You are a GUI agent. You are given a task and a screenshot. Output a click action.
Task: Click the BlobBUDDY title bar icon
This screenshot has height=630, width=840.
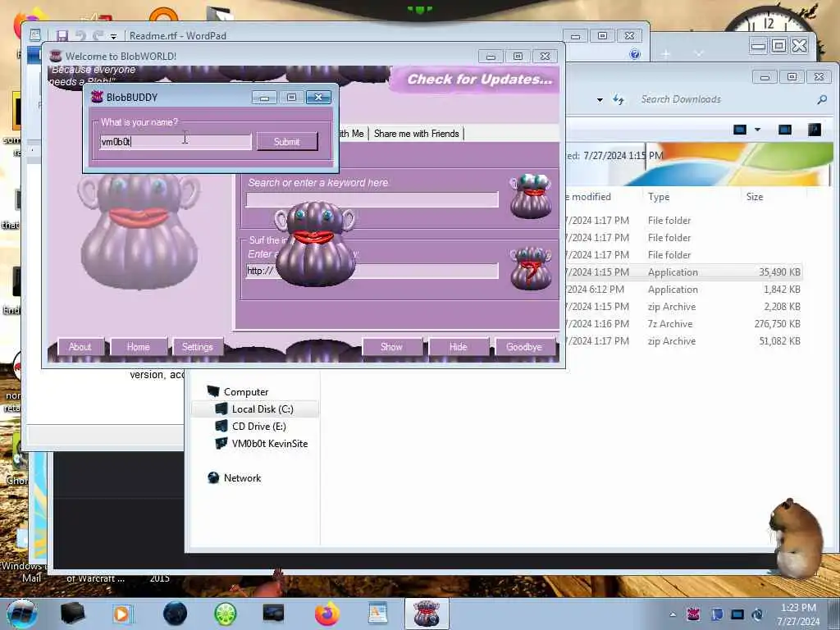pyautogui.click(x=97, y=97)
